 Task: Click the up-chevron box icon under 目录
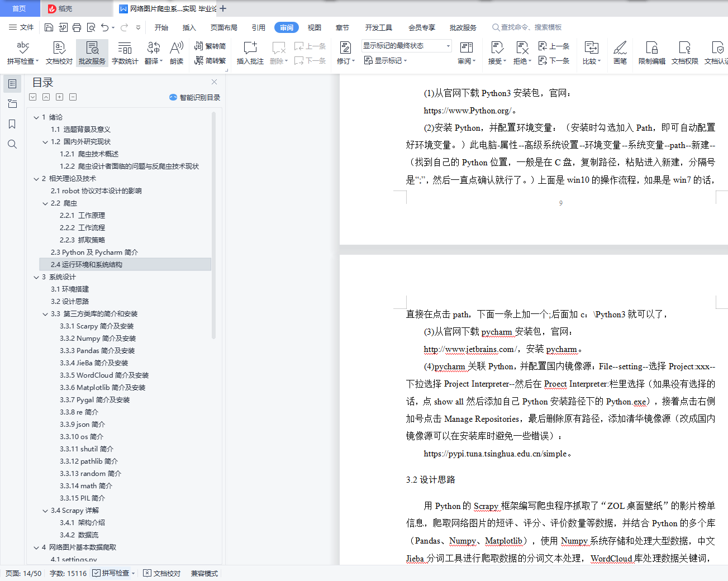tap(46, 97)
